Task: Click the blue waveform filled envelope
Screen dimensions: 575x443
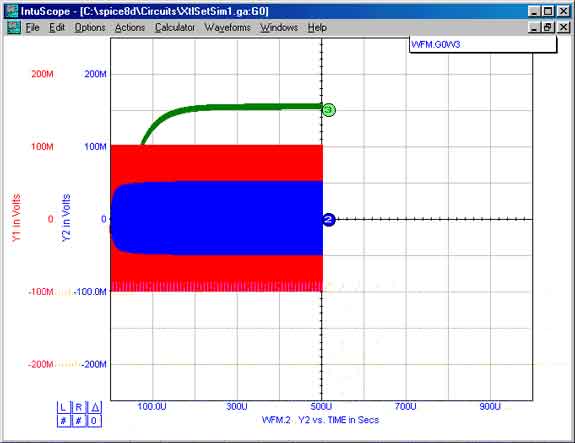Action: 216,218
